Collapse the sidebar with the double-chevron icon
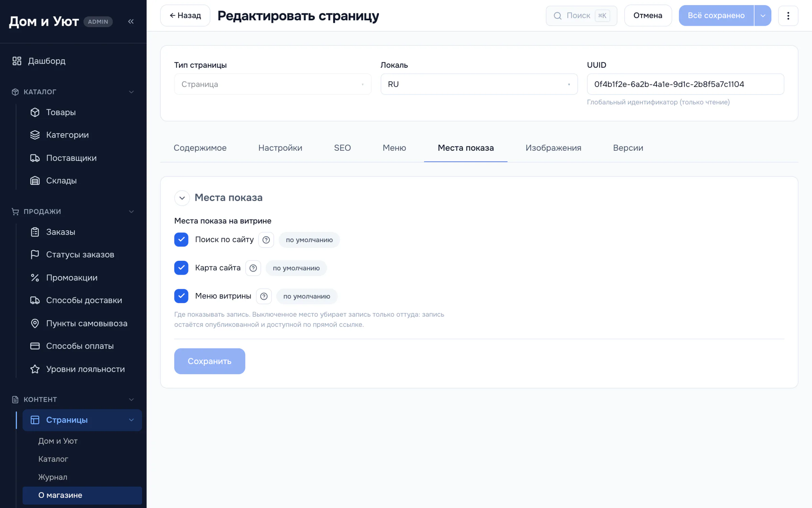 coord(131,21)
